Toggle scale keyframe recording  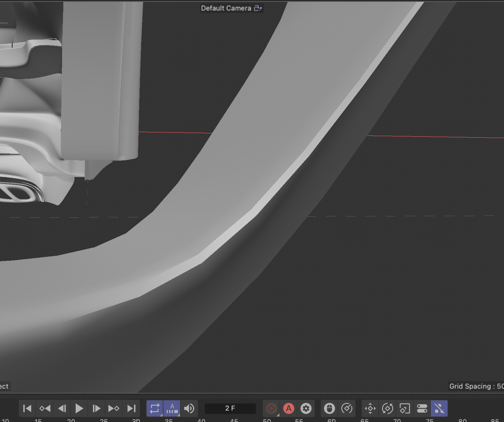405,408
